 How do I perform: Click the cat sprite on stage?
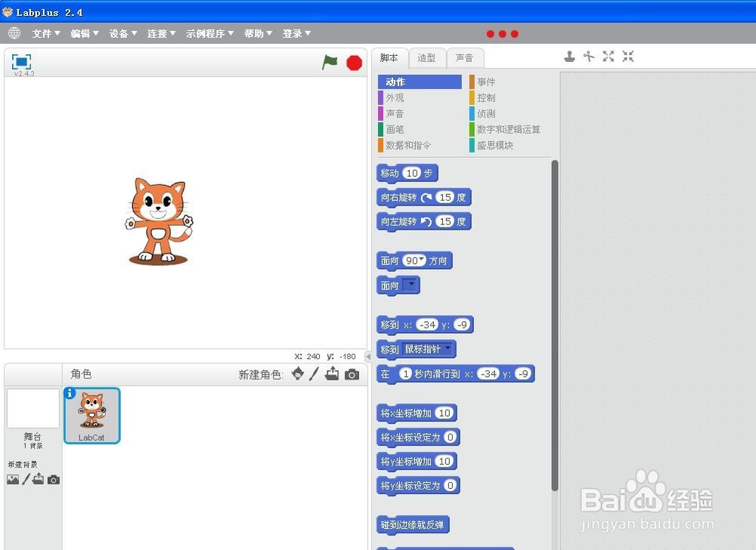(159, 221)
